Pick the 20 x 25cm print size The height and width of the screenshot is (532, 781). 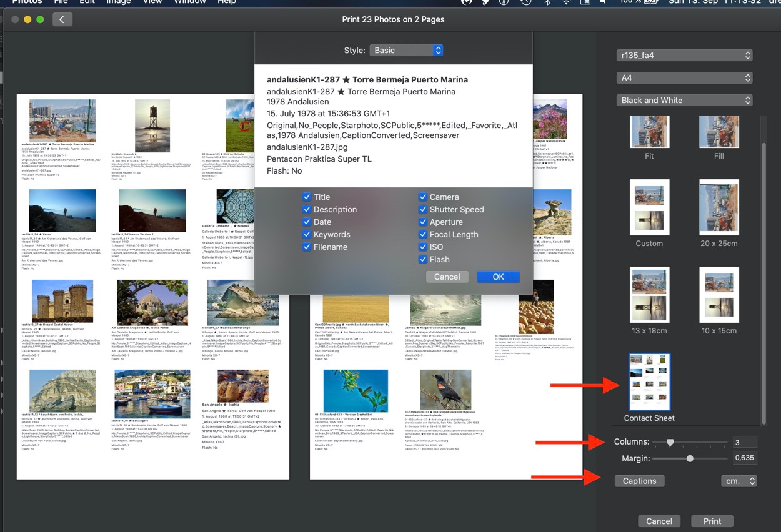pyautogui.click(x=719, y=207)
